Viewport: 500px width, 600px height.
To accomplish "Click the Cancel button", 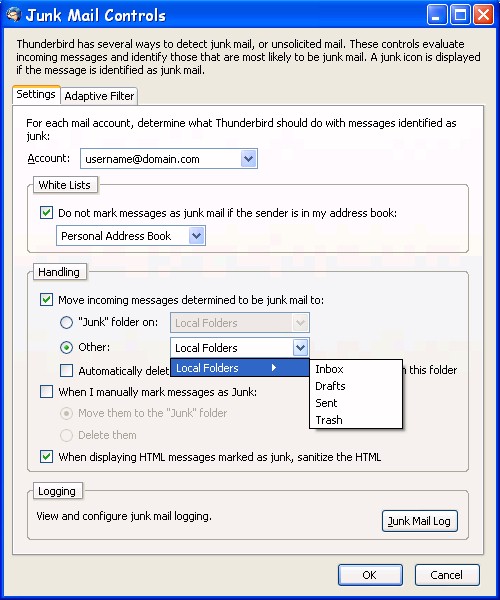I will tap(447, 575).
